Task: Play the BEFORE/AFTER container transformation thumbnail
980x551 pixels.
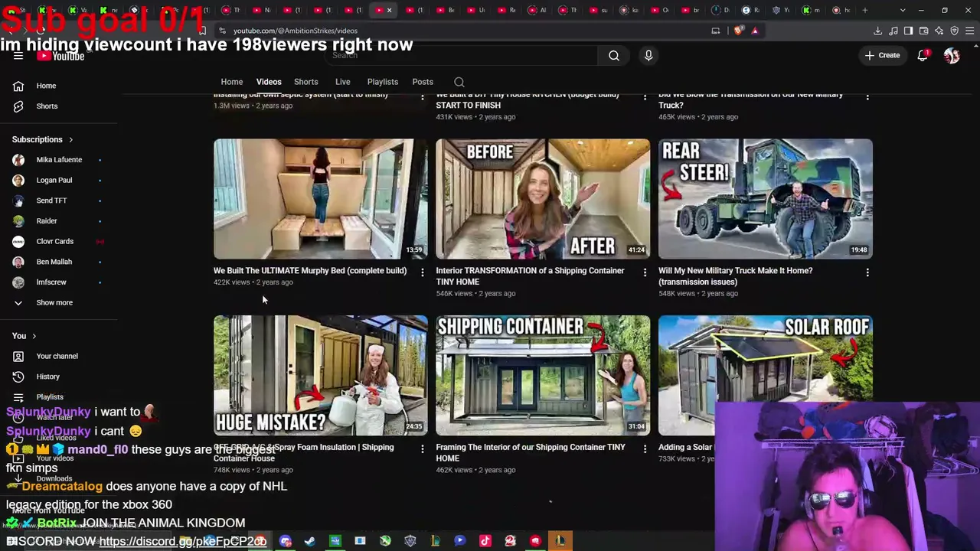Action: point(543,199)
